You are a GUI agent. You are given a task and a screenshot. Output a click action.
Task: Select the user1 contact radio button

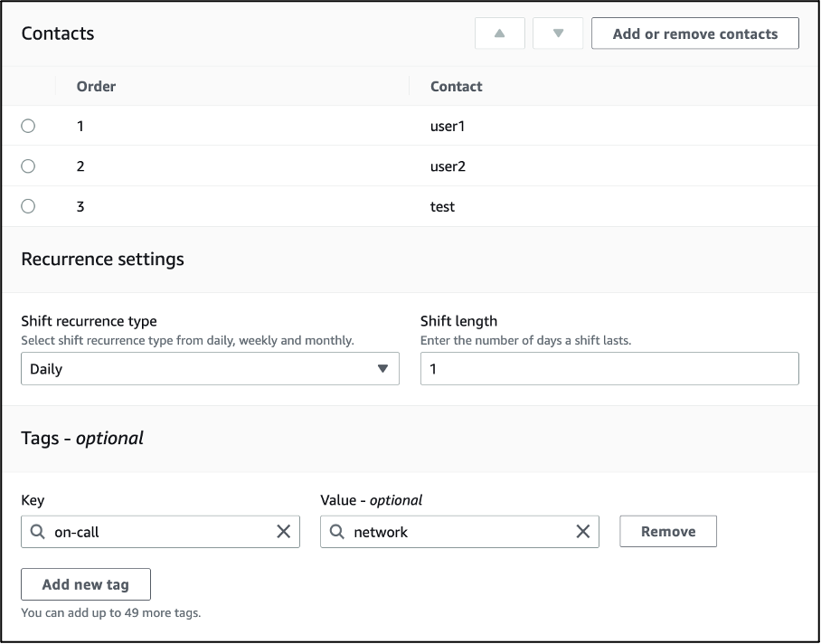28,126
